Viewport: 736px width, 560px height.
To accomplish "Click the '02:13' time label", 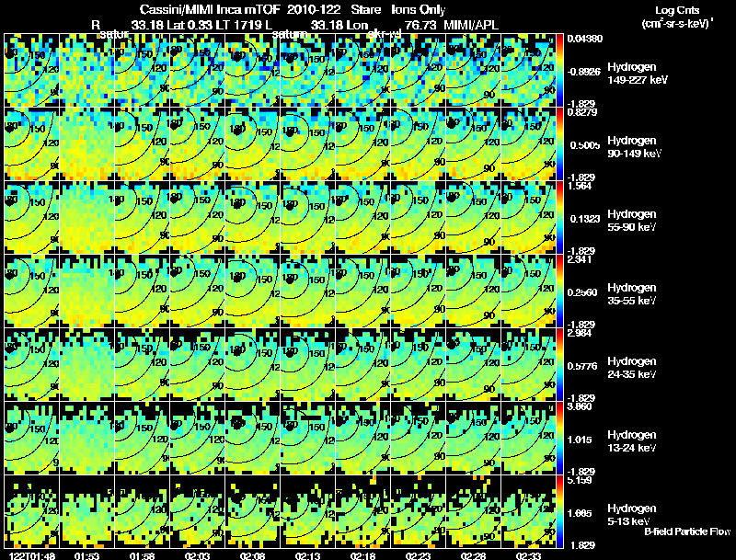I will pos(308,555).
